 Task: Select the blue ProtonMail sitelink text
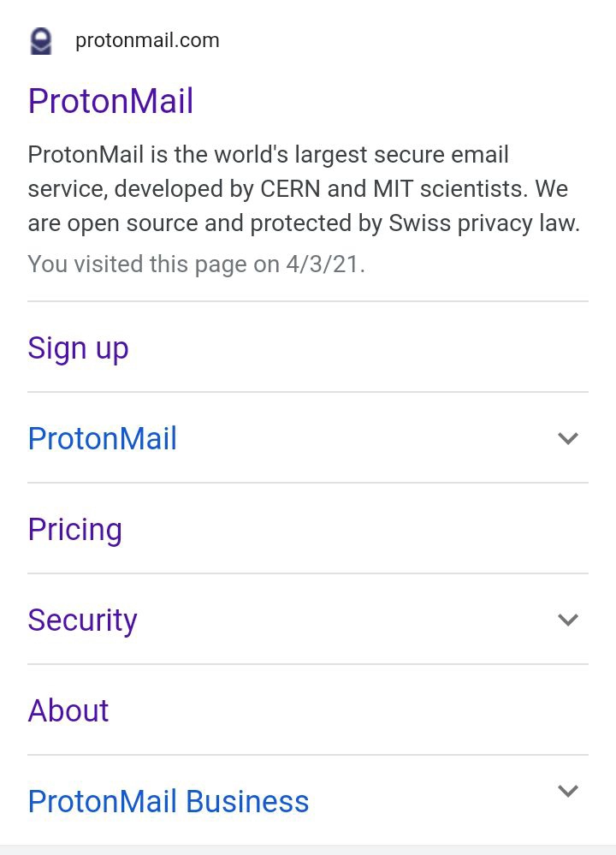pyautogui.click(x=102, y=439)
